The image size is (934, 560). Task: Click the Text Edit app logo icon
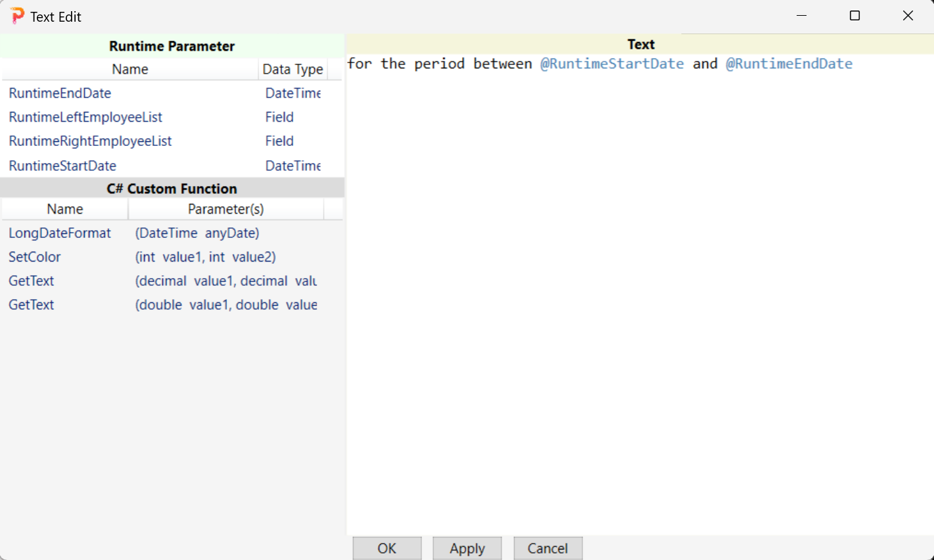click(x=17, y=16)
